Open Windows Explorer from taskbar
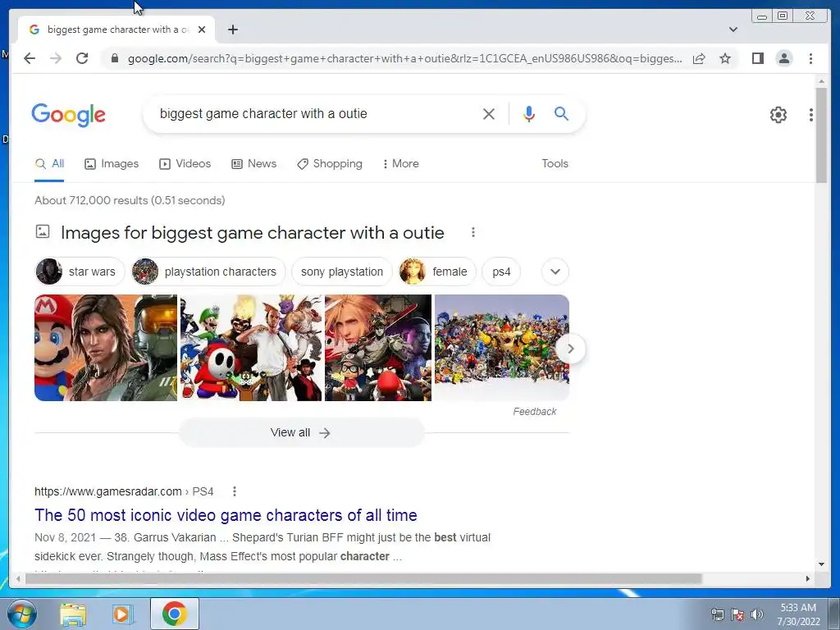Screen dimensions: 840x630 (73, 614)
